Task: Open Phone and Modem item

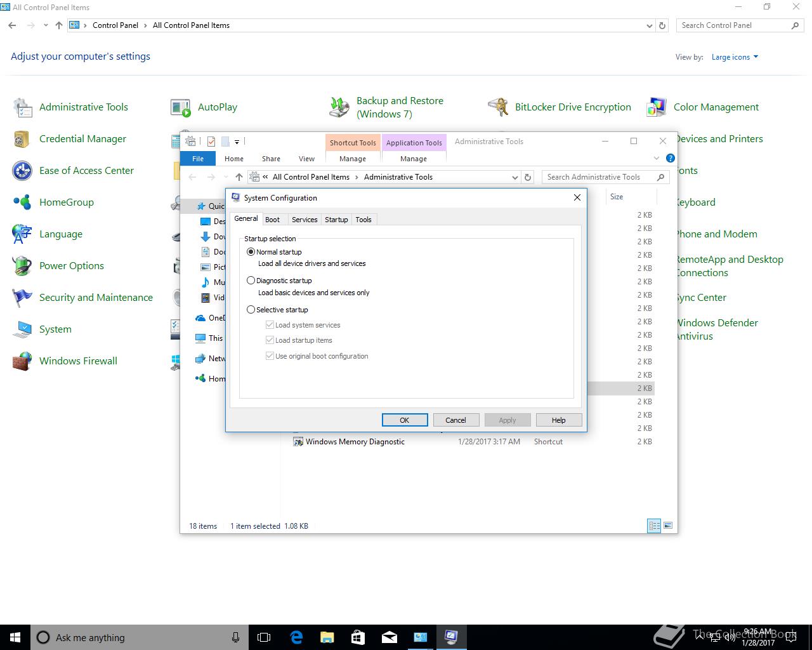Action: click(x=716, y=234)
